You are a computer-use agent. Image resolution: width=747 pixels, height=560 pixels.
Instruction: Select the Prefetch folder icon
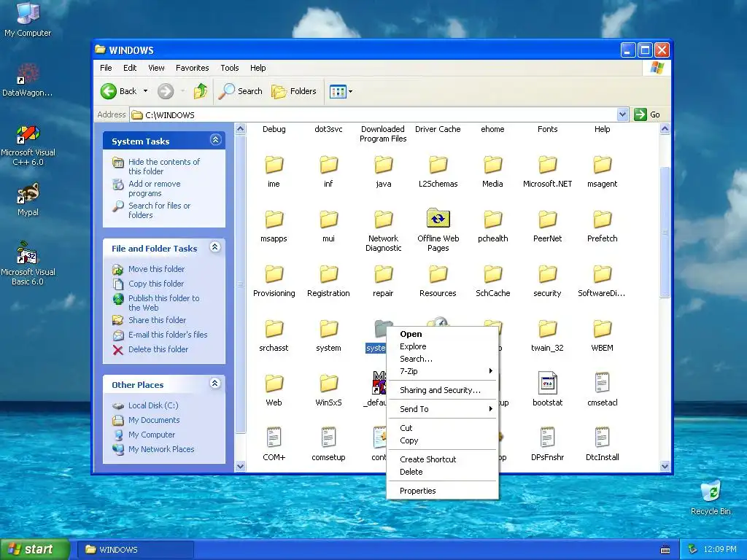coord(602,219)
